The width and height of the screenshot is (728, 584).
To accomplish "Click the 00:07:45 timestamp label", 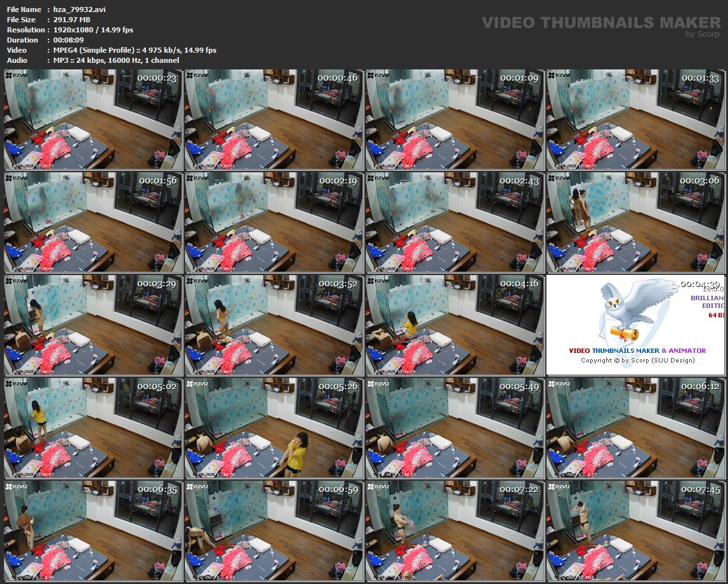I will point(701,489).
